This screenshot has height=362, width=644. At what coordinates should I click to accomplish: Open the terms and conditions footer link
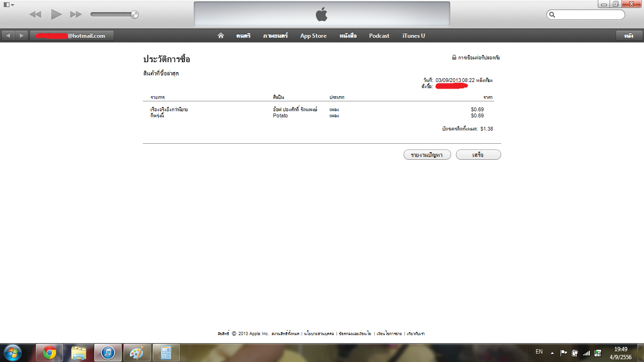[355, 334]
